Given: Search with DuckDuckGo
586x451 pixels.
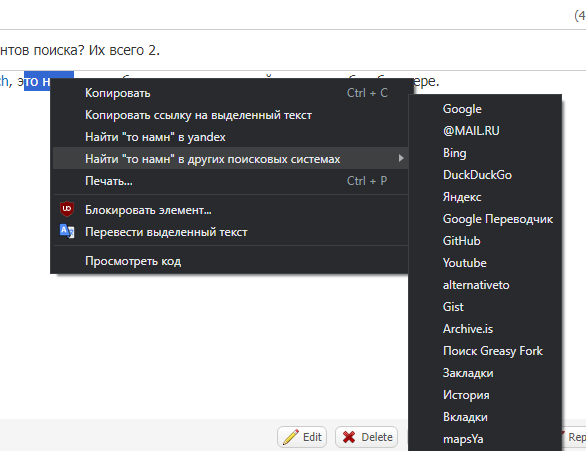Looking at the screenshot, I should (x=485, y=175).
